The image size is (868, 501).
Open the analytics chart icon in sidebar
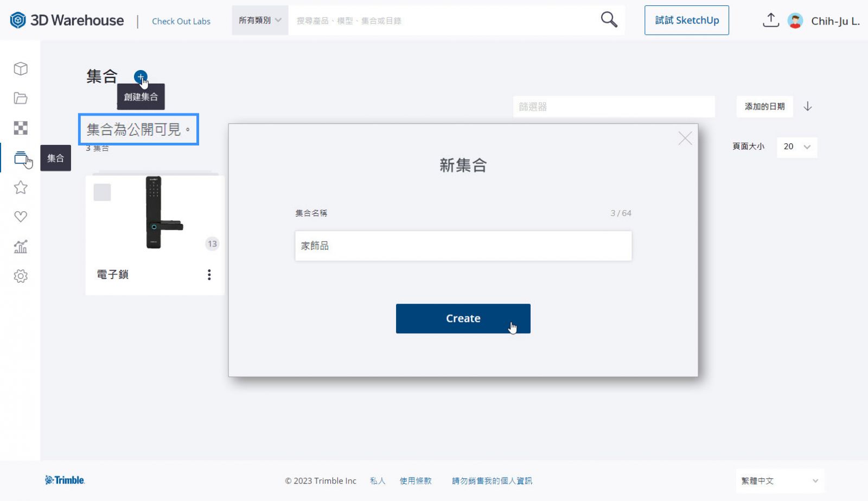coord(21,246)
